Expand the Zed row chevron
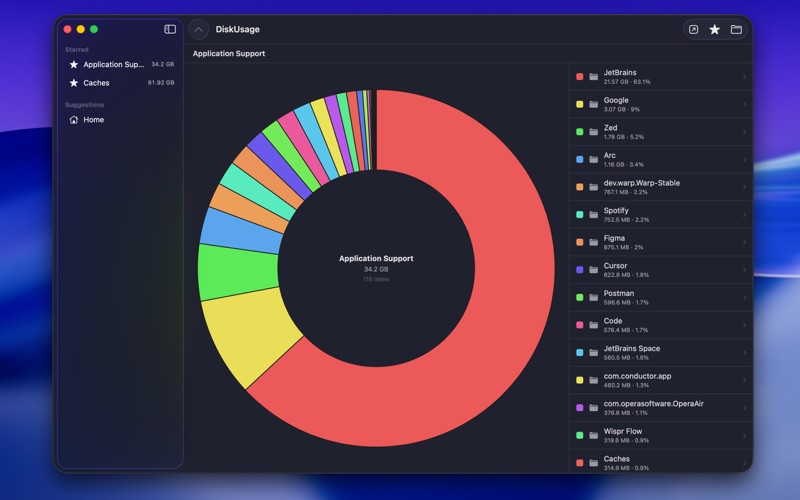800x500 pixels. pyautogui.click(x=744, y=132)
